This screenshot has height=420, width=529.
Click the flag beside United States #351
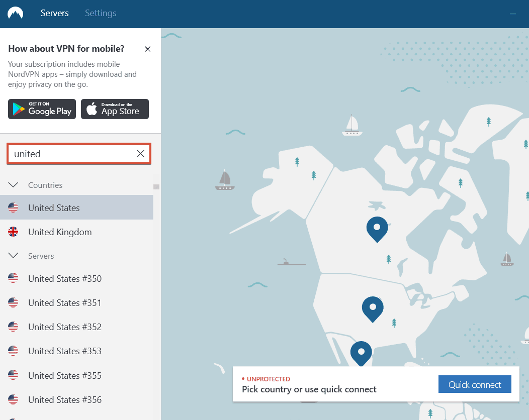(13, 302)
